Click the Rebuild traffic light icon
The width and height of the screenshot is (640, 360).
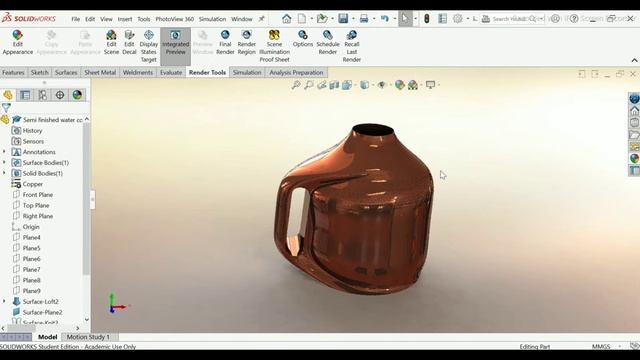pyautogui.click(x=427, y=19)
